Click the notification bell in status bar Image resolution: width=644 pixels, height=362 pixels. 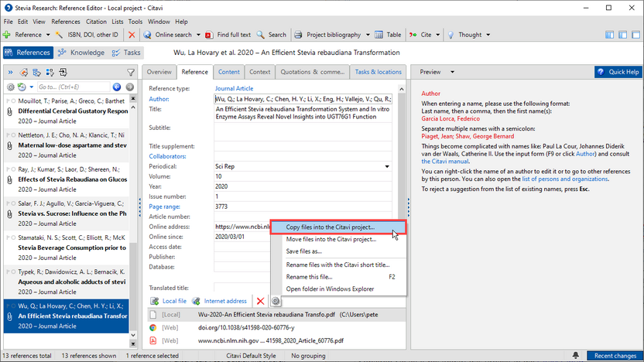[576, 356]
